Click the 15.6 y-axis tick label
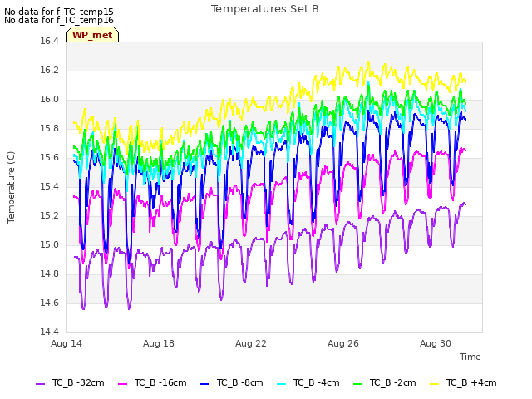The height and width of the screenshot is (399, 532). pos(50,158)
